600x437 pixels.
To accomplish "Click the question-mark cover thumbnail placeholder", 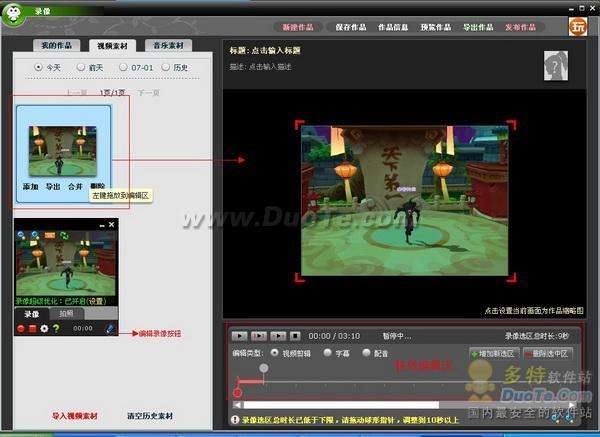I will tap(556, 66).
